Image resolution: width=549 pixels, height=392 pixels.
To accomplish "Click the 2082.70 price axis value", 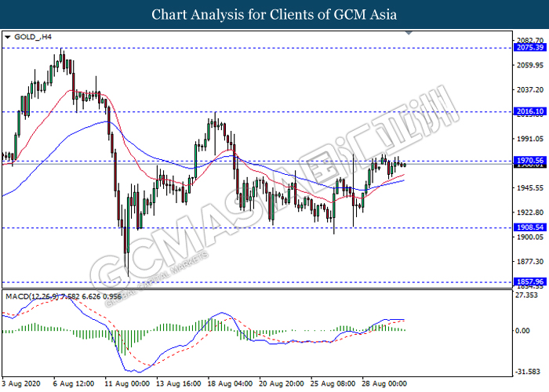I will (530, 41).
